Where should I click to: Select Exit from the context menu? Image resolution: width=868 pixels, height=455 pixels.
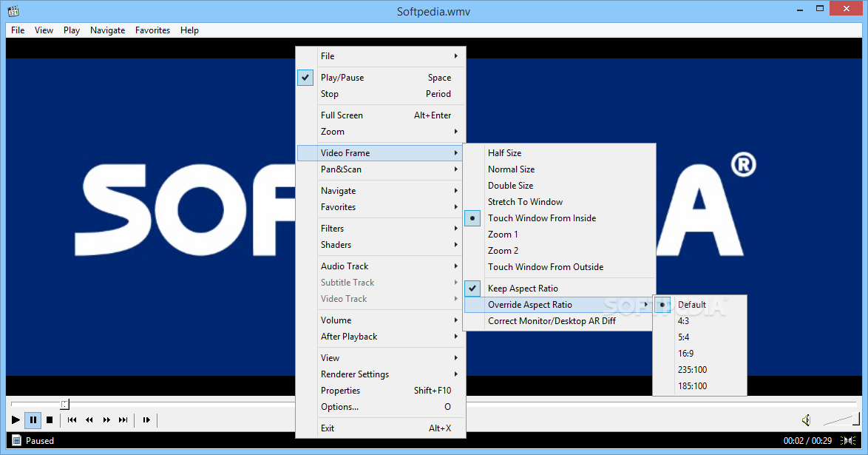tap(382, 428)
